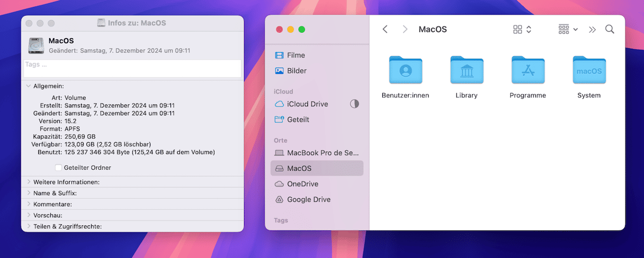
Task: Click the info window title proxy icon
Action: 101,23
